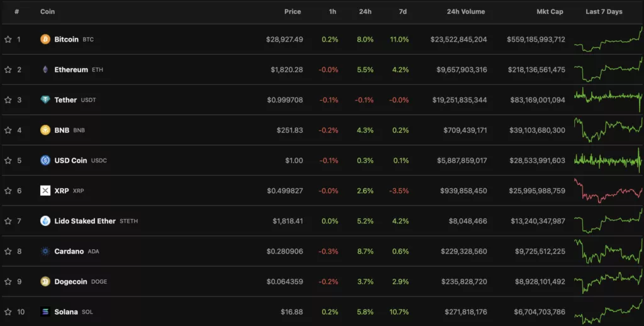
Task: Sort by the Mkt Cap header
Action: point(549,11)
